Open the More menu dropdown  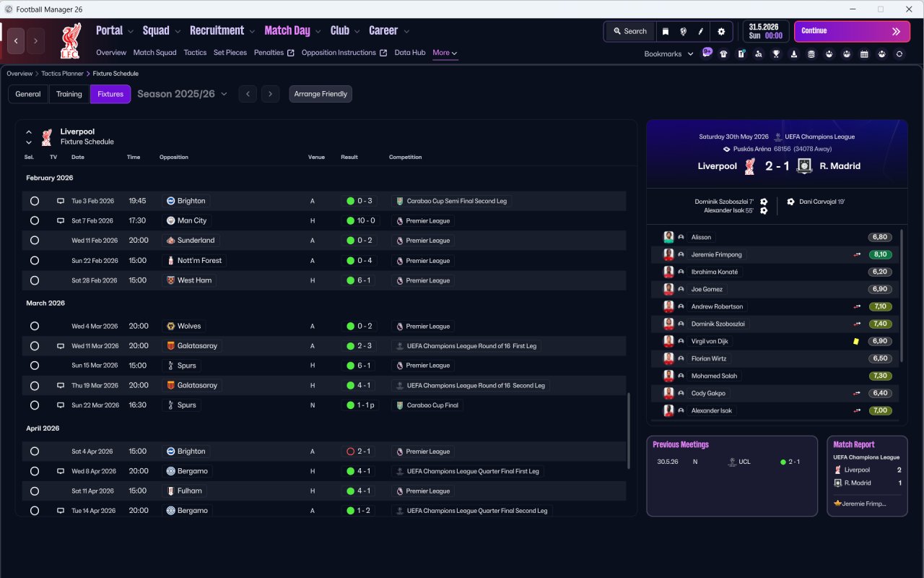(445, 53)
